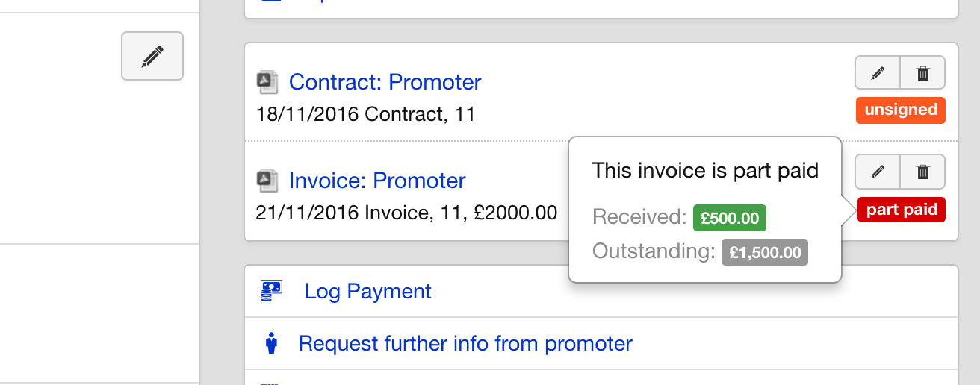The width and height of the screenshot is (980, 385).
Task: Click the pencil edit button in left panel
Action: pos(152,56)
